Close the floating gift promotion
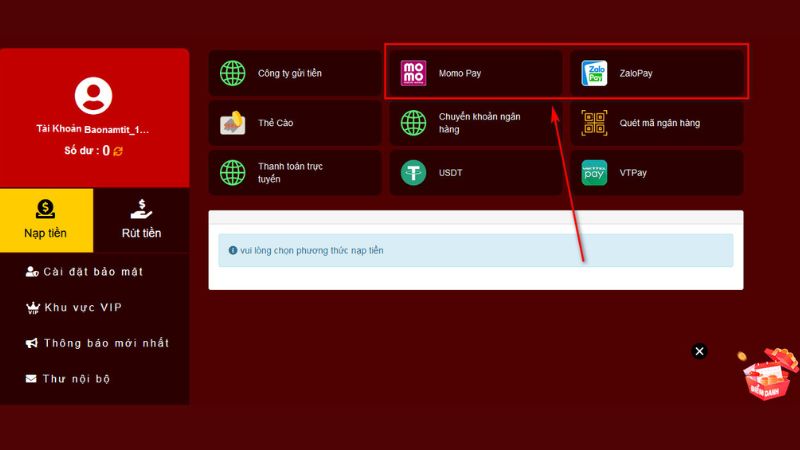Image resolution: width=800 pixels, height=450 pixels. point(699,351)
